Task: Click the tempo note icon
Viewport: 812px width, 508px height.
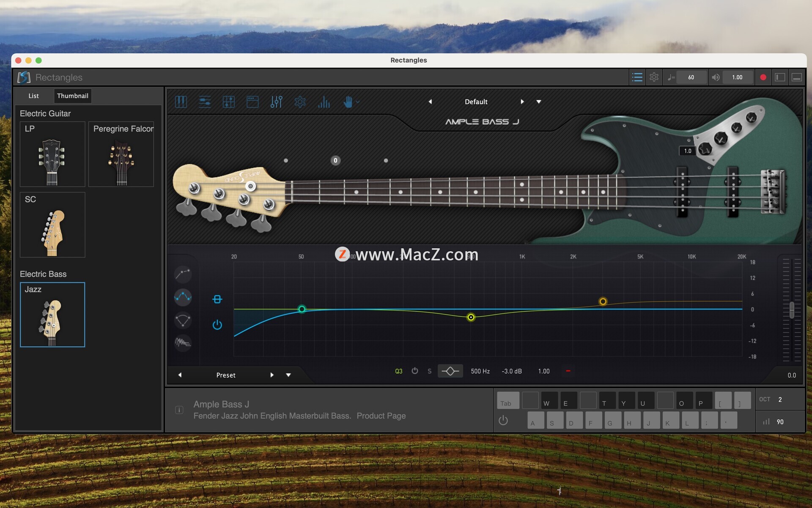Action: 671,77
